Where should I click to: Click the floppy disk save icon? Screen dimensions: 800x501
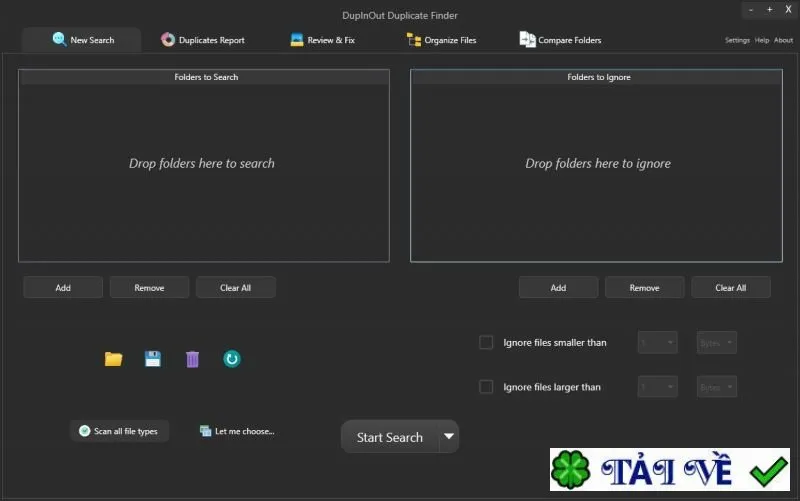[153, 359]
